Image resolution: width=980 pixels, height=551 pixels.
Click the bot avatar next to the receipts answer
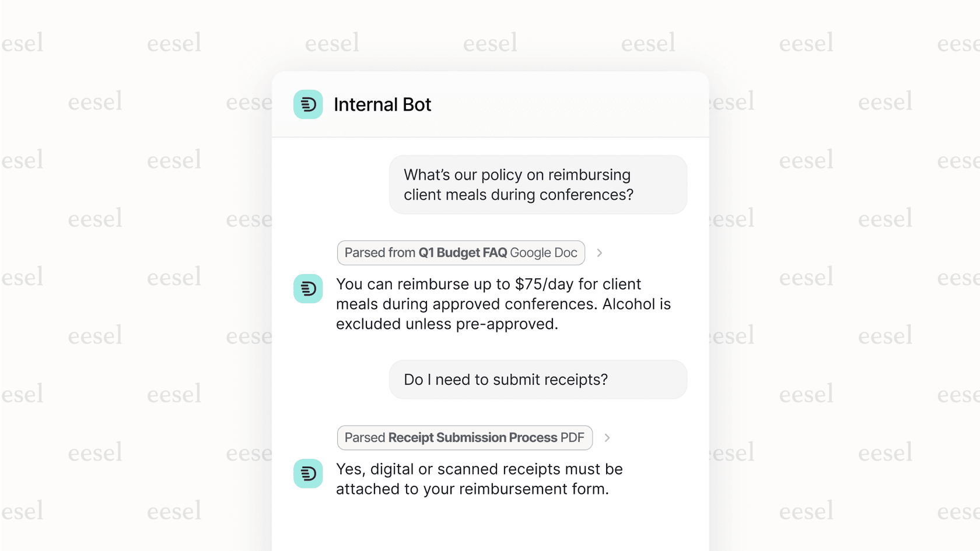point(308,474)
